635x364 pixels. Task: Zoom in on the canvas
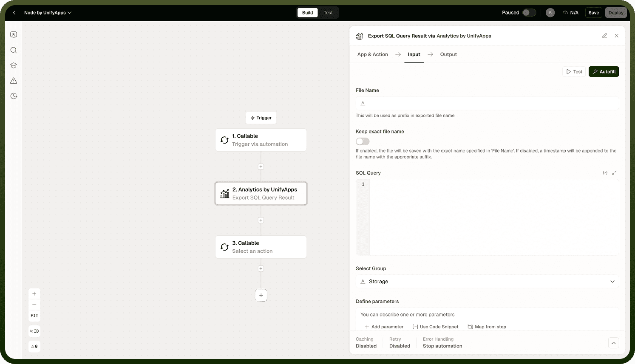34,293
